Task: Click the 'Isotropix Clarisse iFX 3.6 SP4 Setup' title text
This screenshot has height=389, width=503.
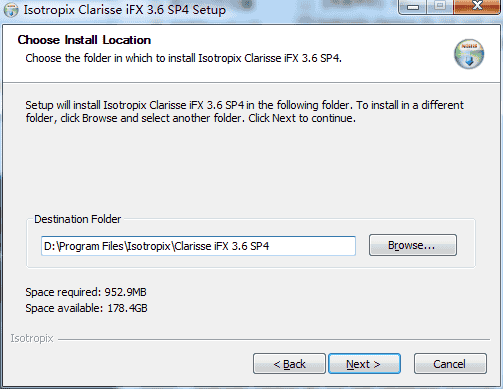Action: [x=125, y=10]
